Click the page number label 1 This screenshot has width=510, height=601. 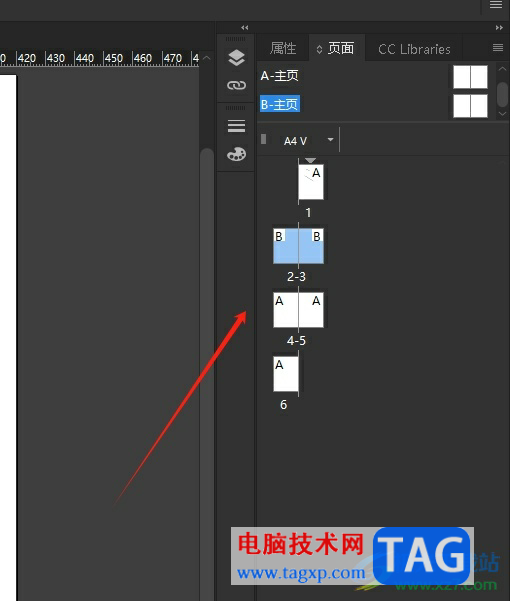(x=308, y=213)
